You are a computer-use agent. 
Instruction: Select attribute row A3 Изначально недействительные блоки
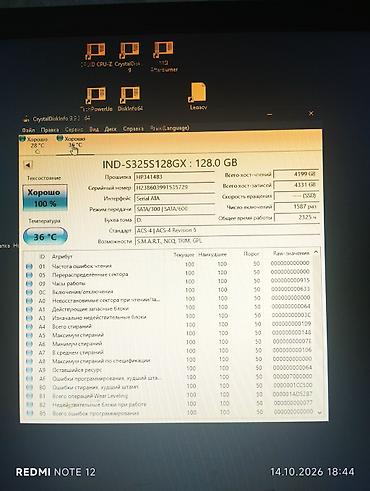point(169,317)
